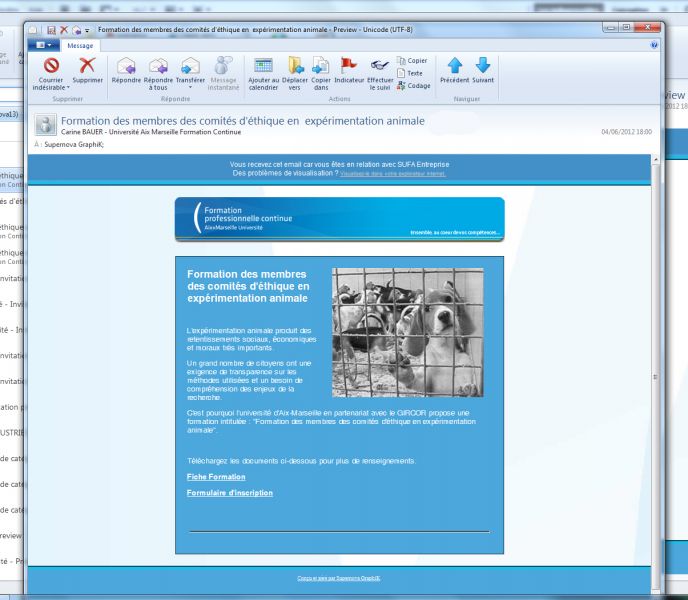Select Texte option in ribbon
688x600 pixels.
tap(409, 73)
